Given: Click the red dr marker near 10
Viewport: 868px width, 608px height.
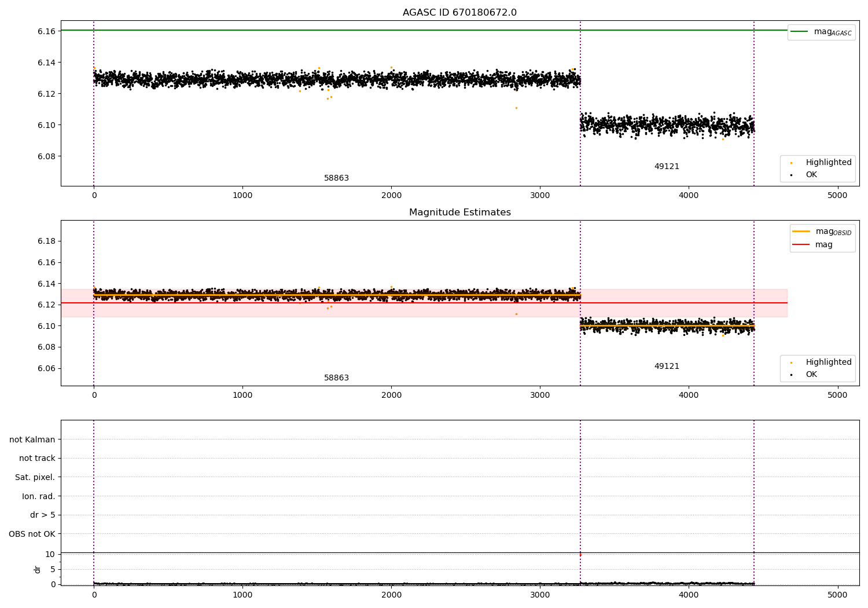Looking at the screenshot, I should [580, 555].
